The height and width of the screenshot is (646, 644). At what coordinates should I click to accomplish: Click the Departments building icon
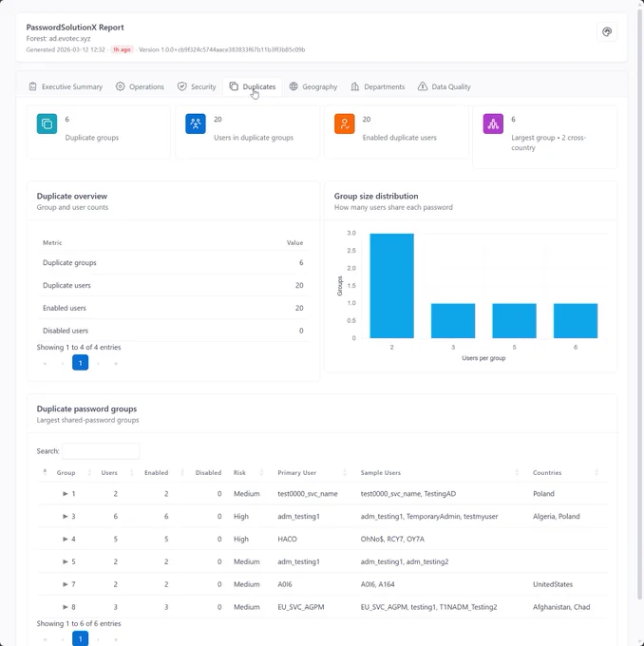pos(354,86)
